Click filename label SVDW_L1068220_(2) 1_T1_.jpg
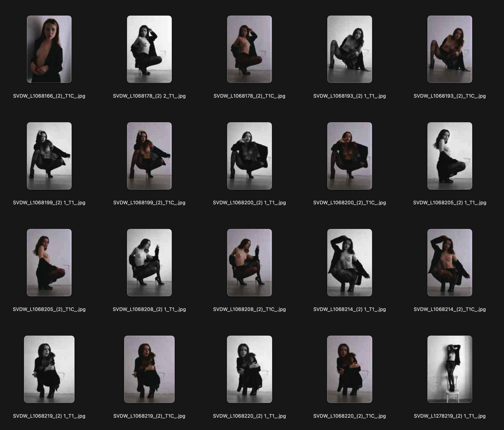The width and height of the screenshot is (504, 430). [250, 416]
